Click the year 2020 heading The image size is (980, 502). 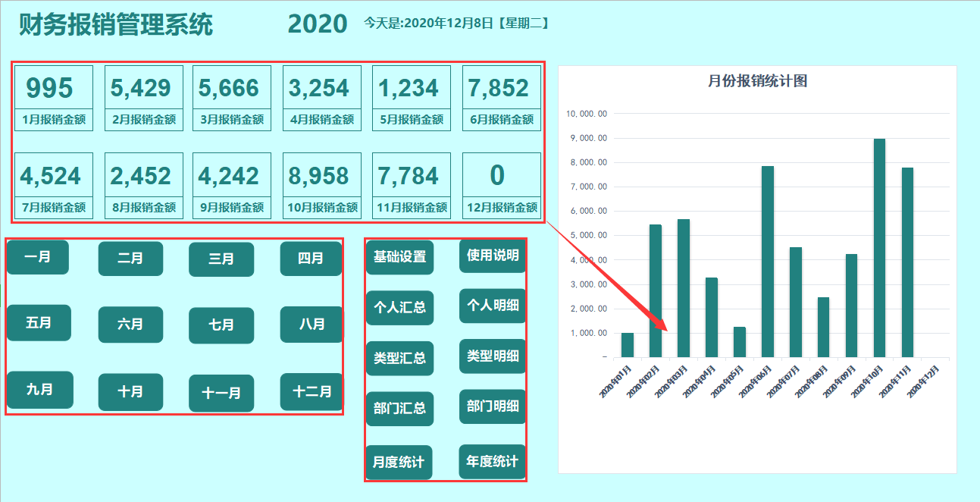click(x=318, y=24)
